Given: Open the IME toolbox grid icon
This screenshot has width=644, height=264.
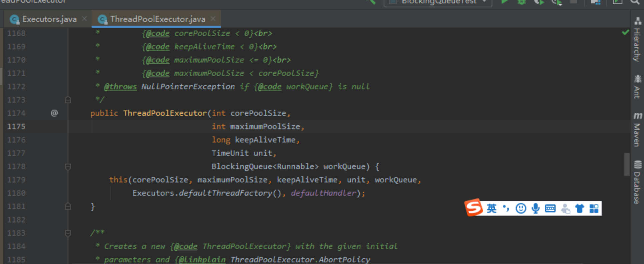Looking at the screenshot, I should click(x=594, y=208).
